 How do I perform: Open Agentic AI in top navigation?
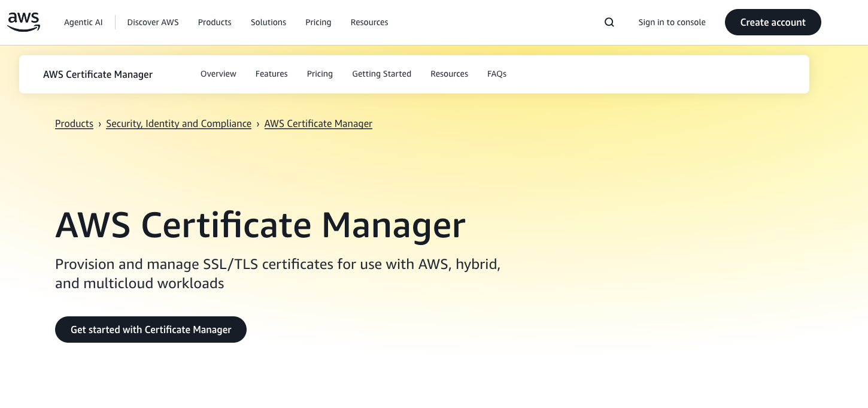(x=83, y=22)
